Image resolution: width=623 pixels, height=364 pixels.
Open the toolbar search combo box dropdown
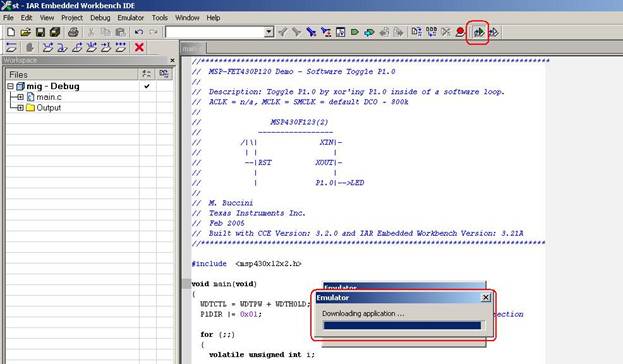pyautogui.click(x=269, y=32)
